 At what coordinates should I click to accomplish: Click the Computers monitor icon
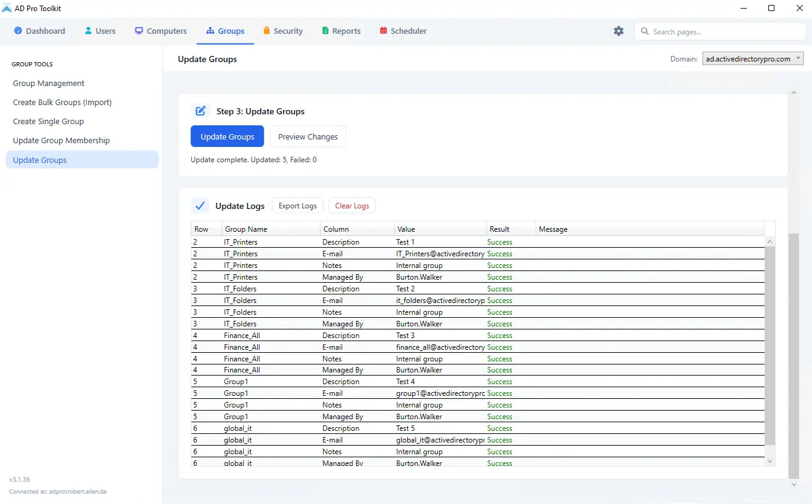(139, 31)
